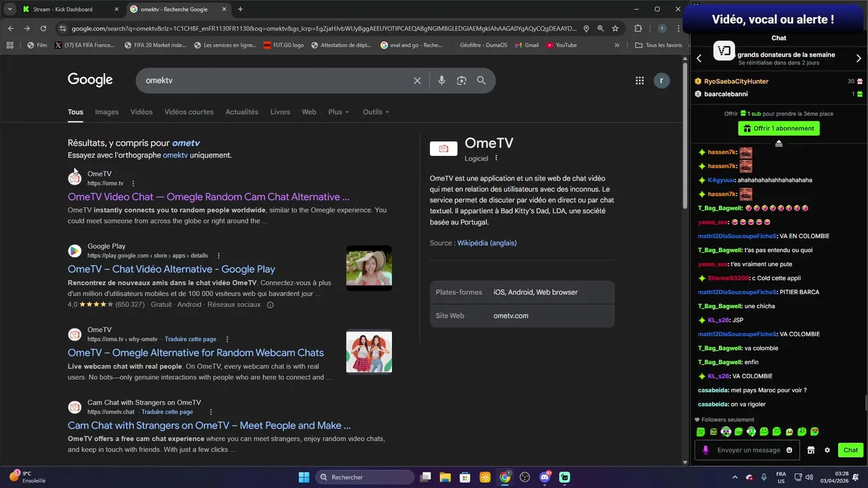The image size is (868, 488).
Task: Expand the Outils dropdown
Action: 376,112
